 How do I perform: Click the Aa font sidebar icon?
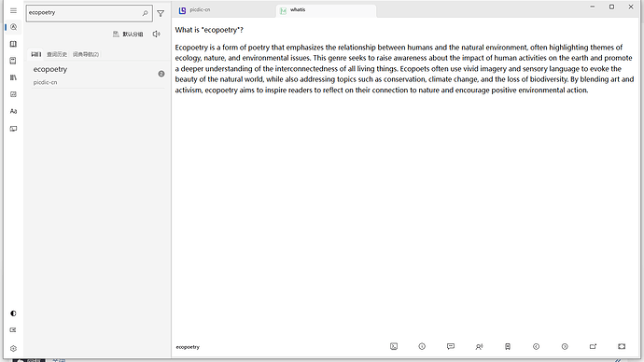coord(13,111)
